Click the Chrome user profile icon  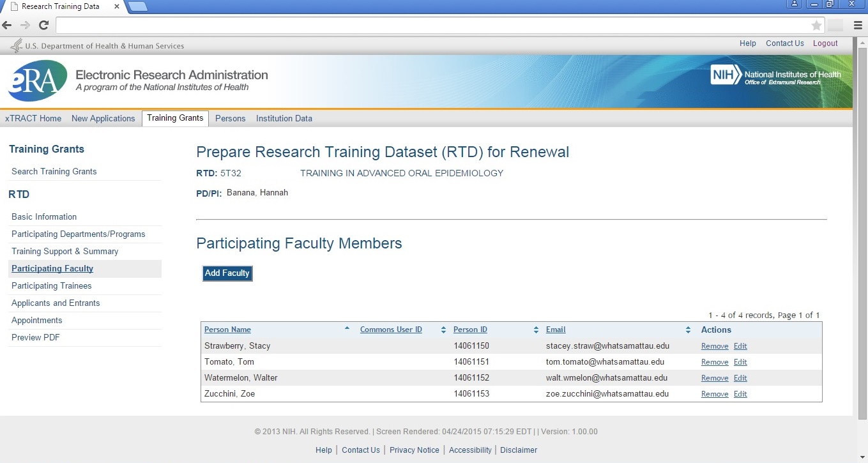[794, 4]
